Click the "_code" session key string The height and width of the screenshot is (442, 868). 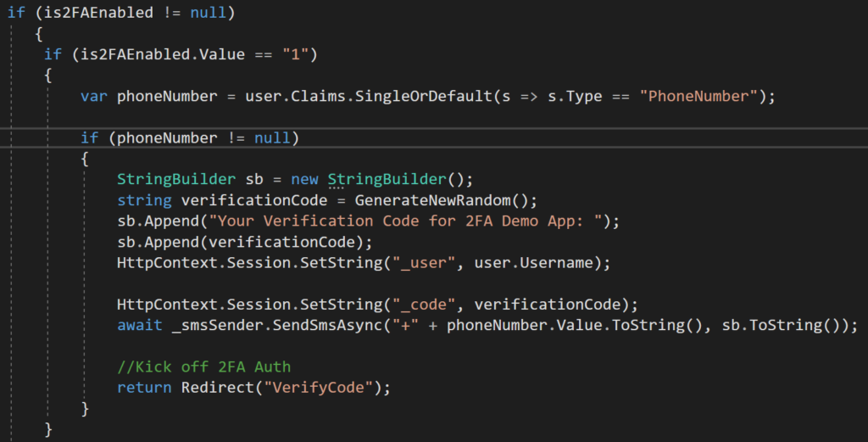[x=424, y=305]
